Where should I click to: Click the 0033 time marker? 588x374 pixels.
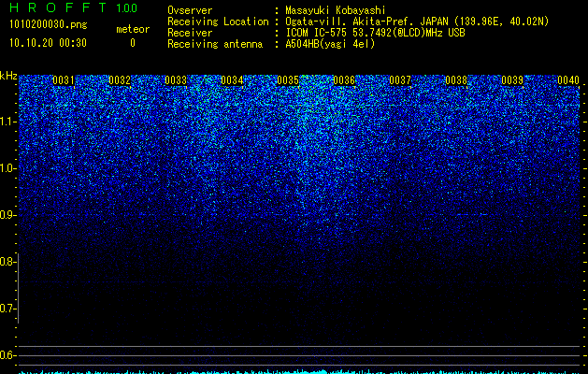(176, 80)
